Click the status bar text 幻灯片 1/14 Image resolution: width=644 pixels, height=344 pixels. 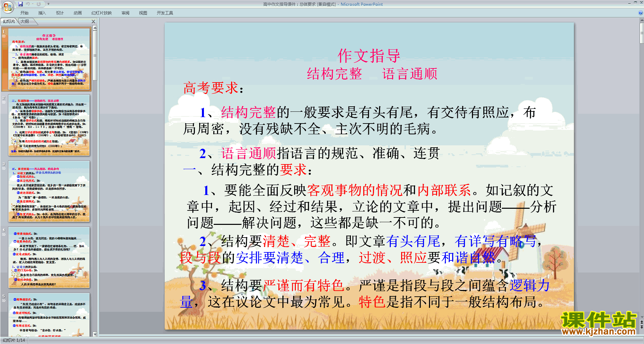coord(14,340)
